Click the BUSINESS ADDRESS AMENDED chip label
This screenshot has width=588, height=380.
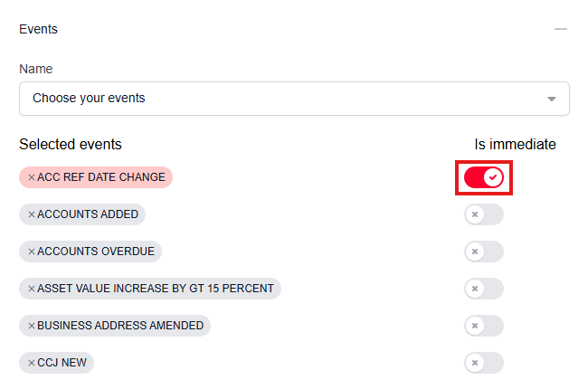pos(120,326)
